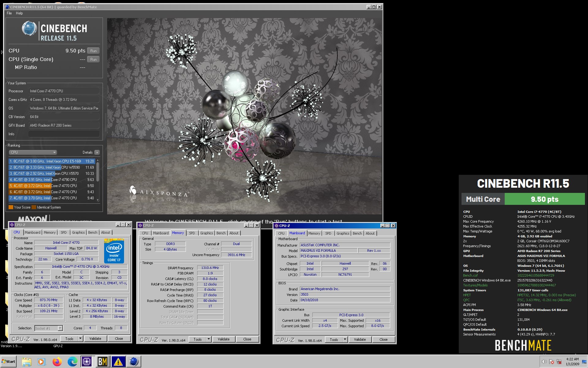Open Microsoft Edge from the taskbar
This screenshot has height=368, width=588.
(x=72, y=362)
